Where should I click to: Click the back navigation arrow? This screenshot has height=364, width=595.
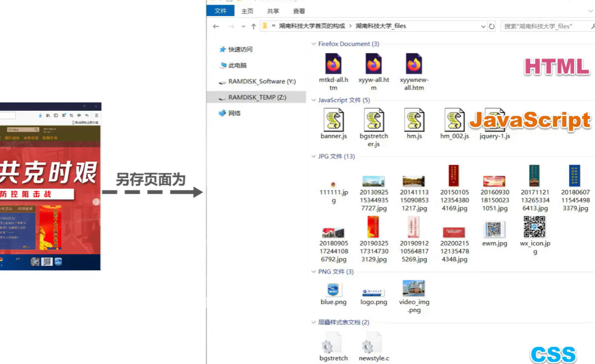(216, 26)
